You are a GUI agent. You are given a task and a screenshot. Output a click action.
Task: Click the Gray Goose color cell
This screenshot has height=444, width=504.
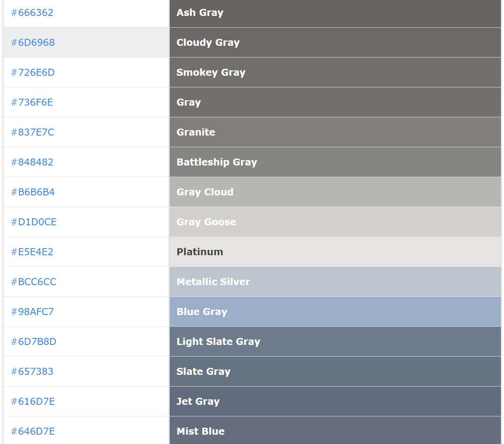335,222
